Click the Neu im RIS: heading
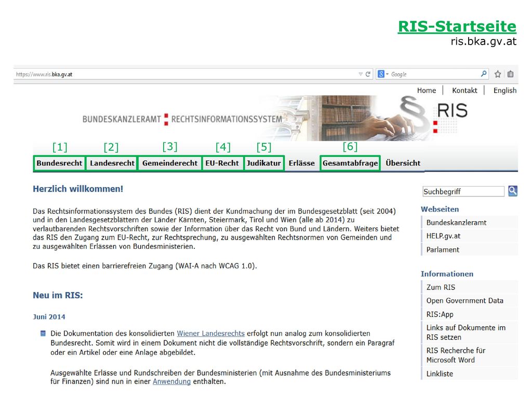 pyautogui.click(x=58, y=295)
